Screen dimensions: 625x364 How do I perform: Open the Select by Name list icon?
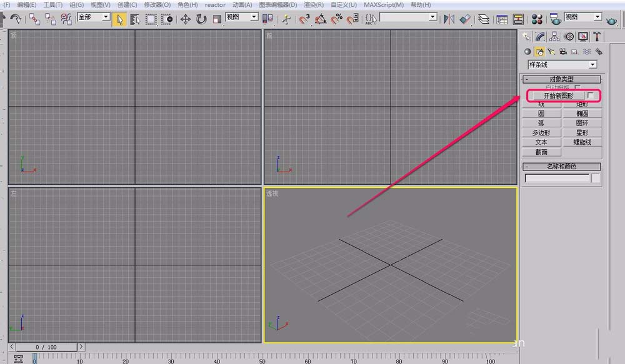pyautogui.click(x=135, y=19)
